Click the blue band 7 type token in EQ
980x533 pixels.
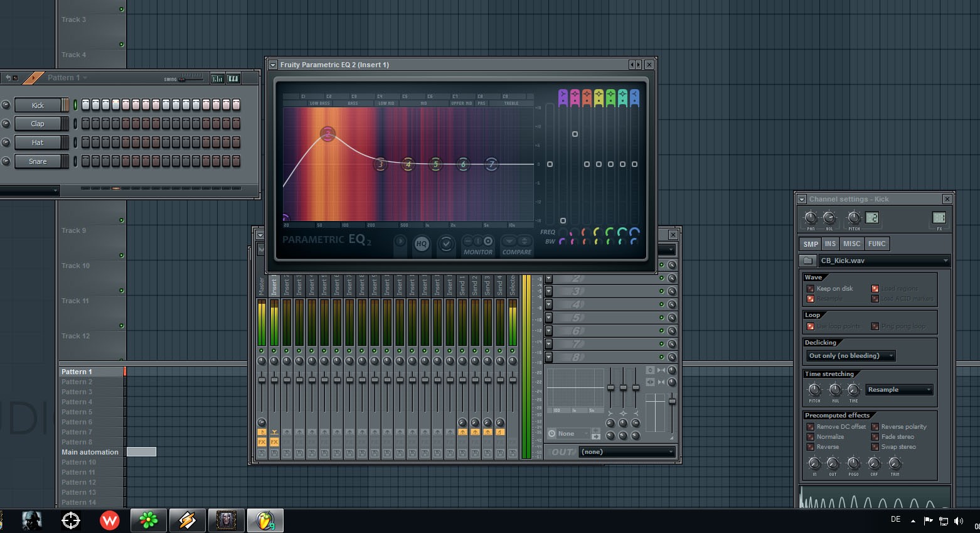634,97
